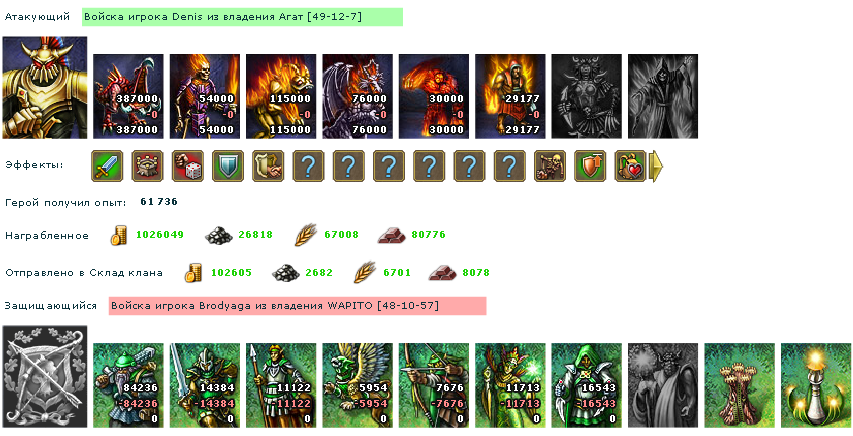Click the defender crossed bow emblem portrait
The height and width of the screenshot is (436, 853).
tap(45, 377)
